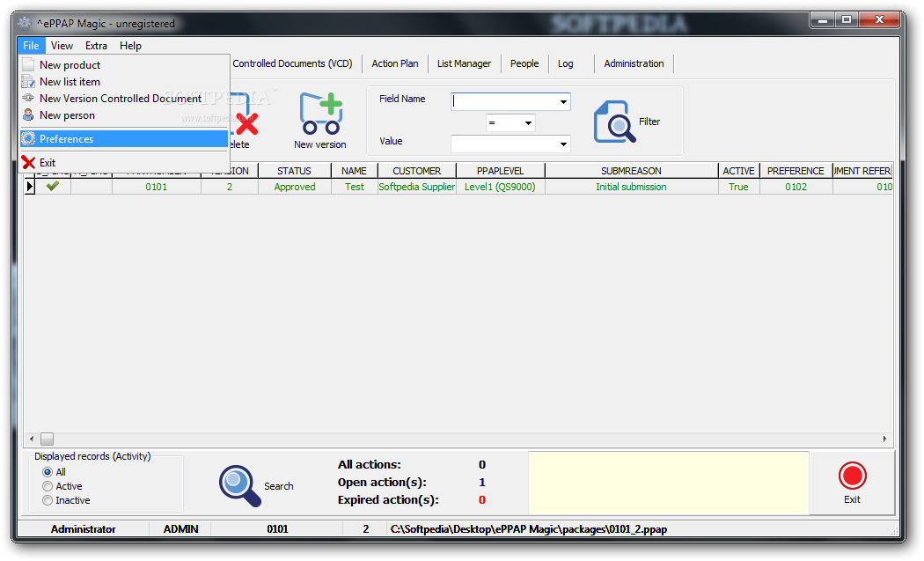
Task: Click the Filter button label
Action: 649,122
